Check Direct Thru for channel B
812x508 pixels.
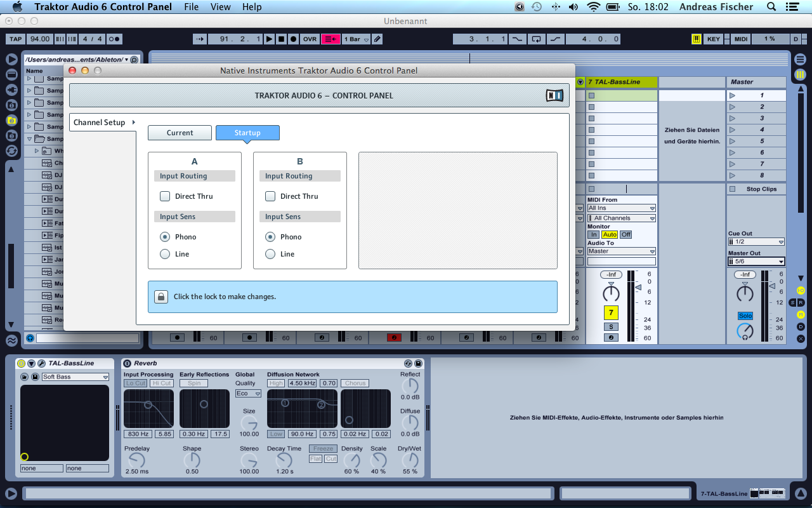pyautogui.click(x=270, y=196)
